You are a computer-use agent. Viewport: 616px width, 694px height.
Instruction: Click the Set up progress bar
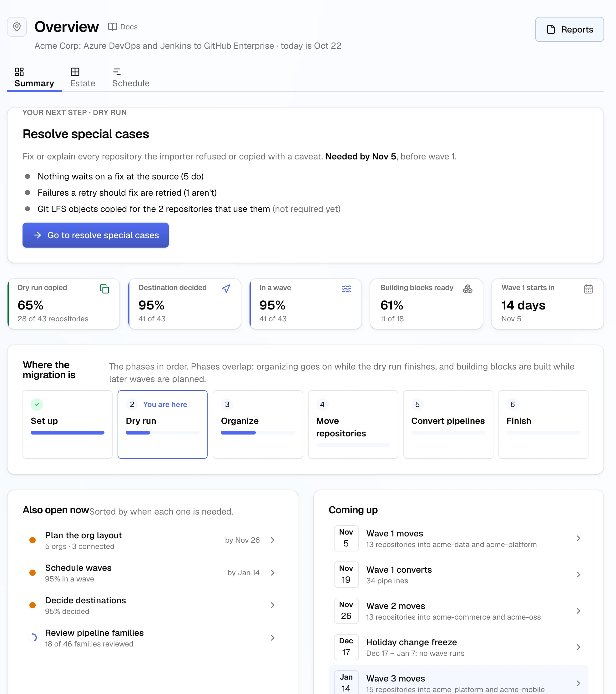68,433
